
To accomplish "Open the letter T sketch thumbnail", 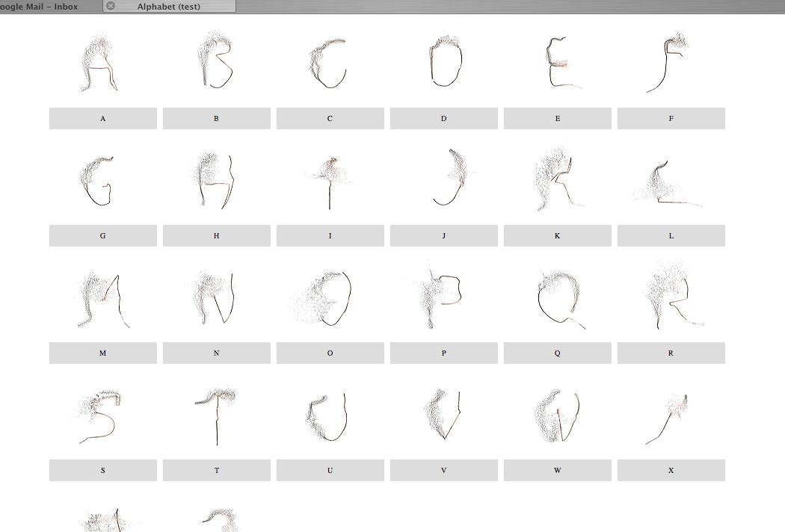I will [x=215, y=415].
